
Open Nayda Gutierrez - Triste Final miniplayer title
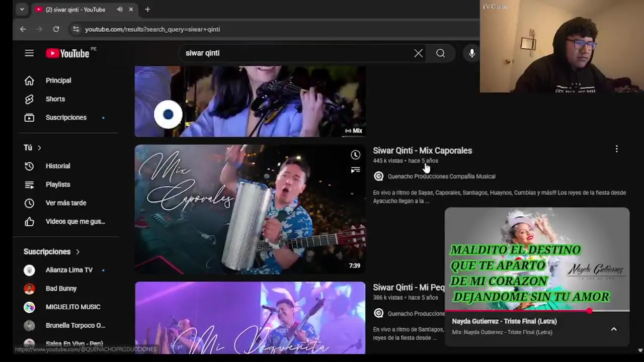504,321
